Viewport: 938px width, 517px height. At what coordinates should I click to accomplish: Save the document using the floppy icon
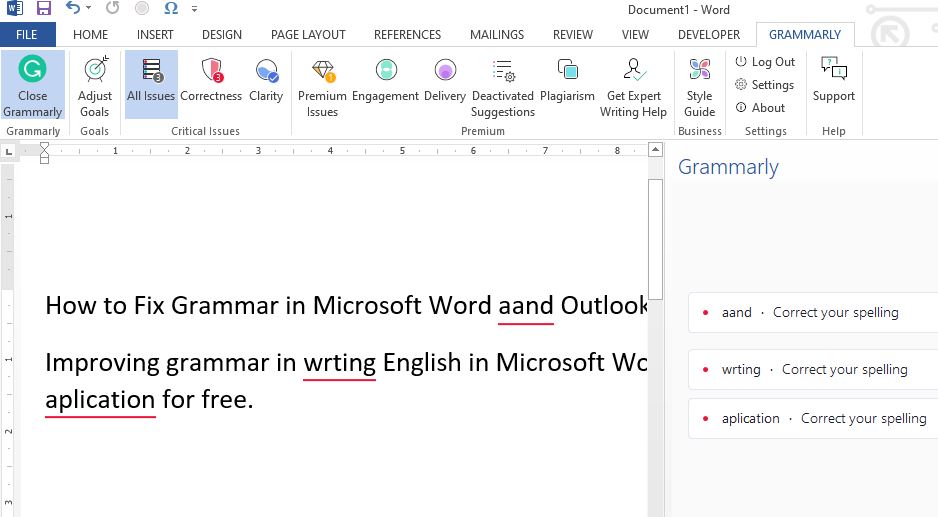[44, 8]
